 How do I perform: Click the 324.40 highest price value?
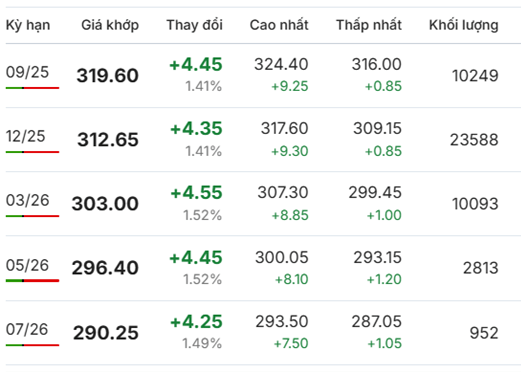(281, 64)
